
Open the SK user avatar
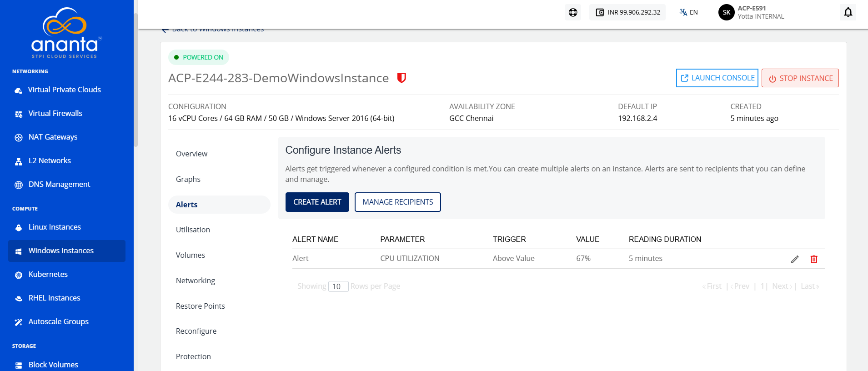click(727, 12)
